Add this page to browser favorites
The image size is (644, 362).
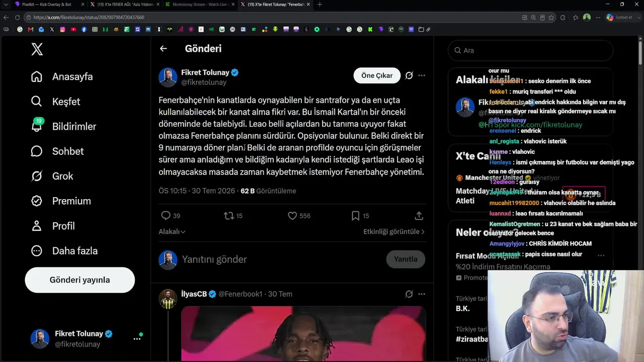click(551, 18)
